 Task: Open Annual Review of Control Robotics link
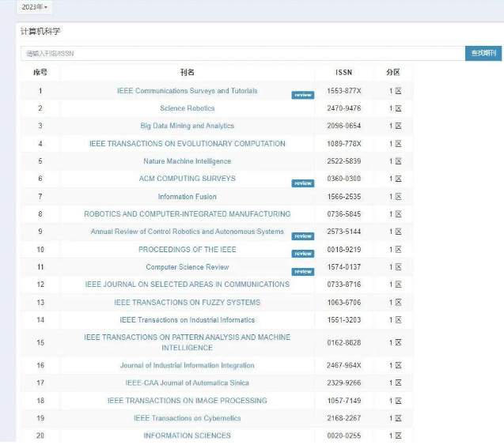click(x=187, y=232)
